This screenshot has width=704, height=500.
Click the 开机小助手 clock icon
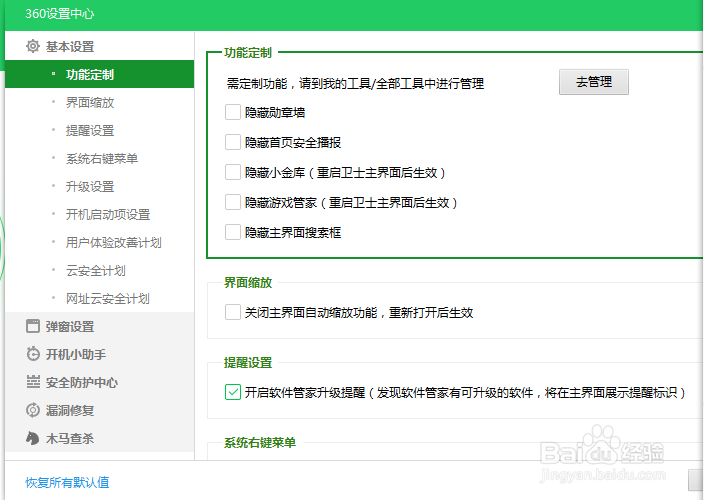click(32, 354)
